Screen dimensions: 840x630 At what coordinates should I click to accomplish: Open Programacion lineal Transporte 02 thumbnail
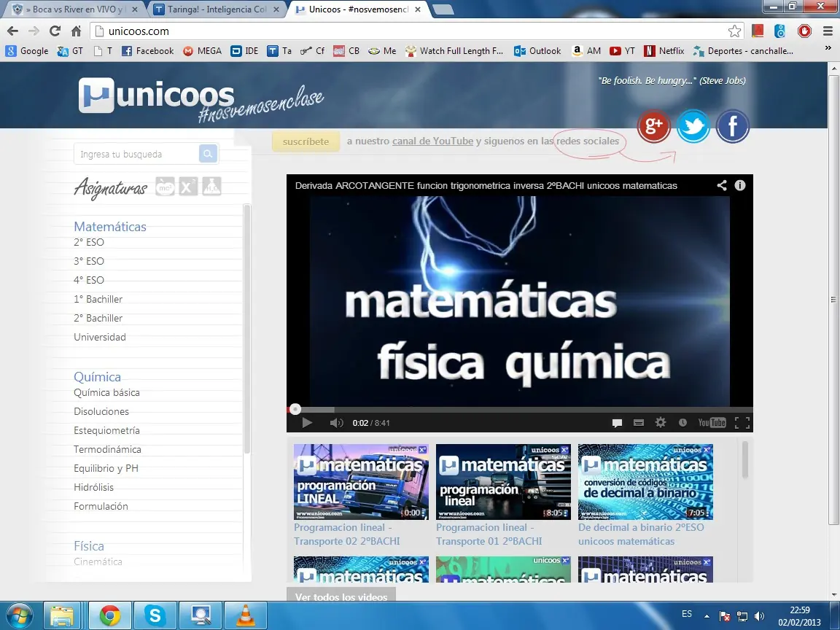coord(361,481)
